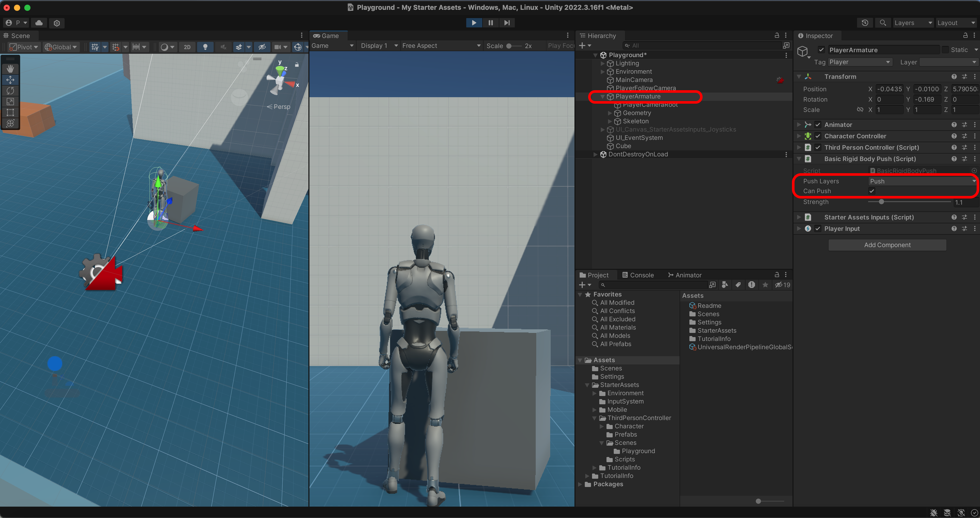Toggle scene lighting bulb icon
Screen dimensions: 980x518
(205, 47)
